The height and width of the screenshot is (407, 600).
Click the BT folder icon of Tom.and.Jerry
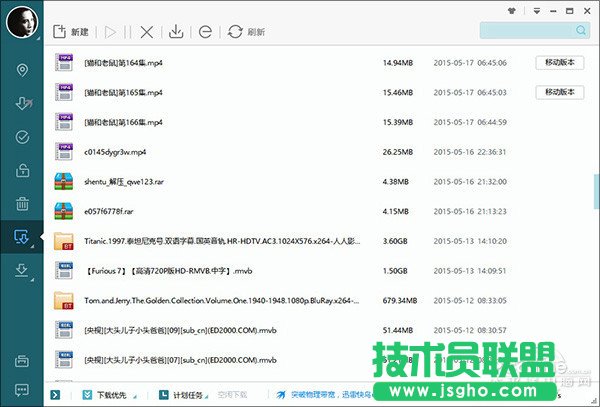[x=64, y=300]
